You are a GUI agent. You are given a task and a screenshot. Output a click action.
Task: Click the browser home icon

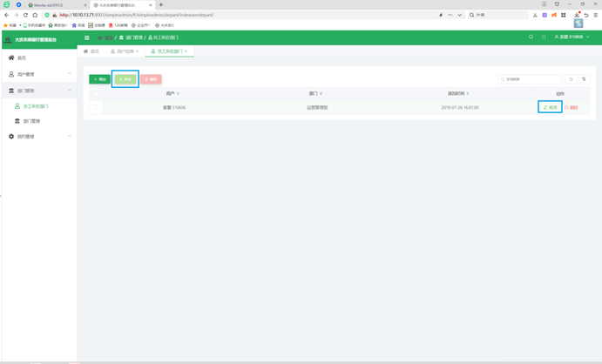coord(36,15)
